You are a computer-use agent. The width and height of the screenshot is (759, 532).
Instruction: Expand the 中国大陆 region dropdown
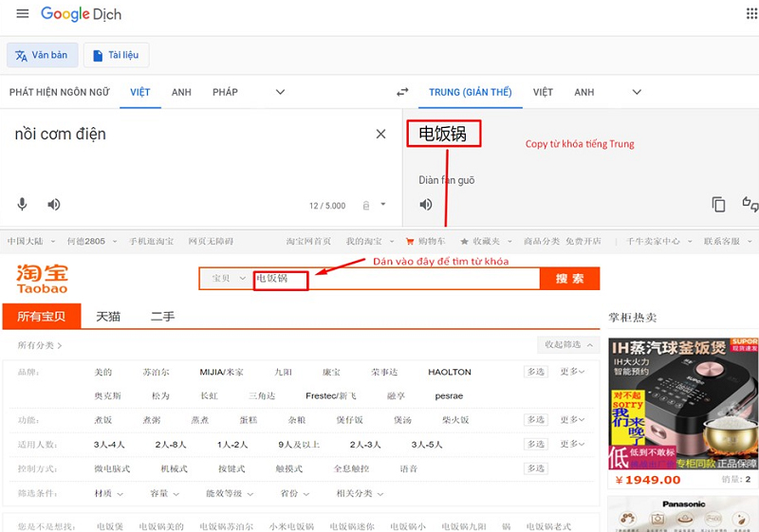coord(31,241)
